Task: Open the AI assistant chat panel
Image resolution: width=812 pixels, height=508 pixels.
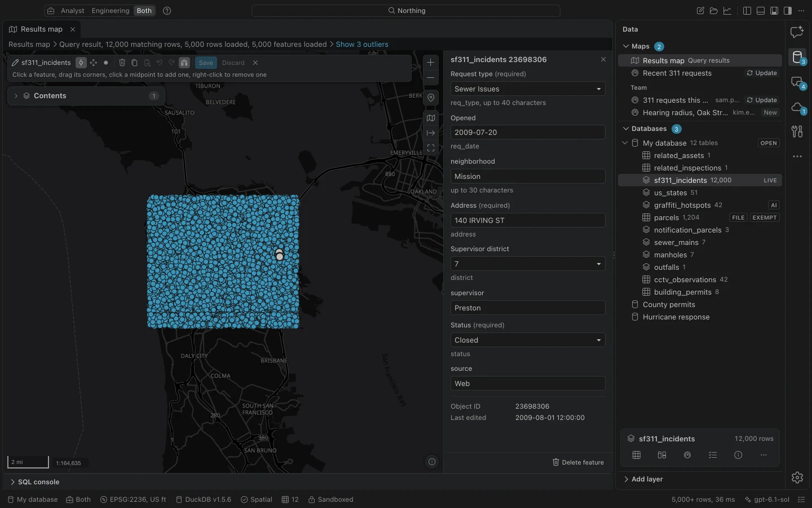Action: click(x=797, y=32)
